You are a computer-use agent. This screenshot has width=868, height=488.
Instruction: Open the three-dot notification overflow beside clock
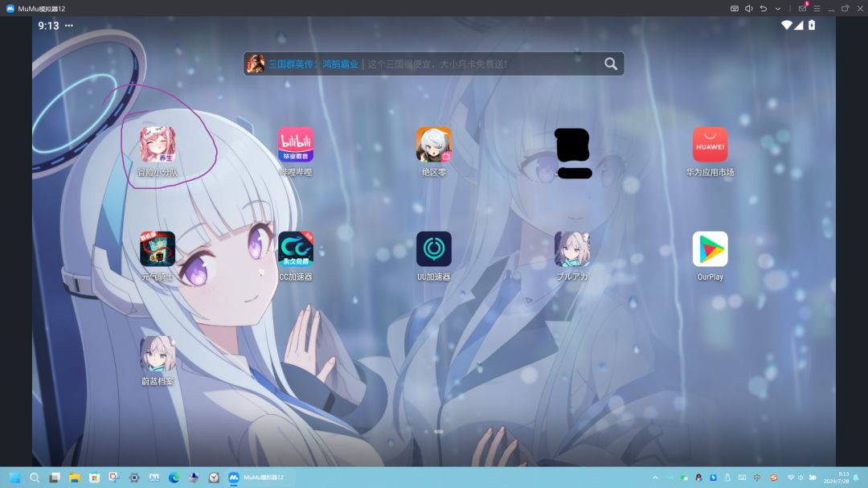coord(68,26)
